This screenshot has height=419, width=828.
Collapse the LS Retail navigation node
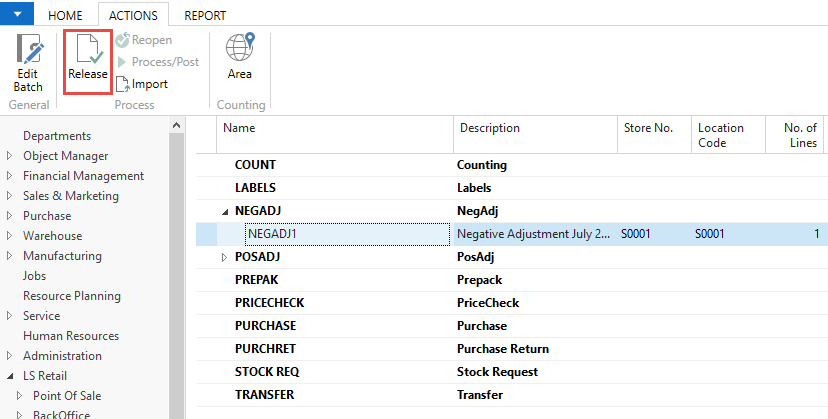click(x=10, y=376)
